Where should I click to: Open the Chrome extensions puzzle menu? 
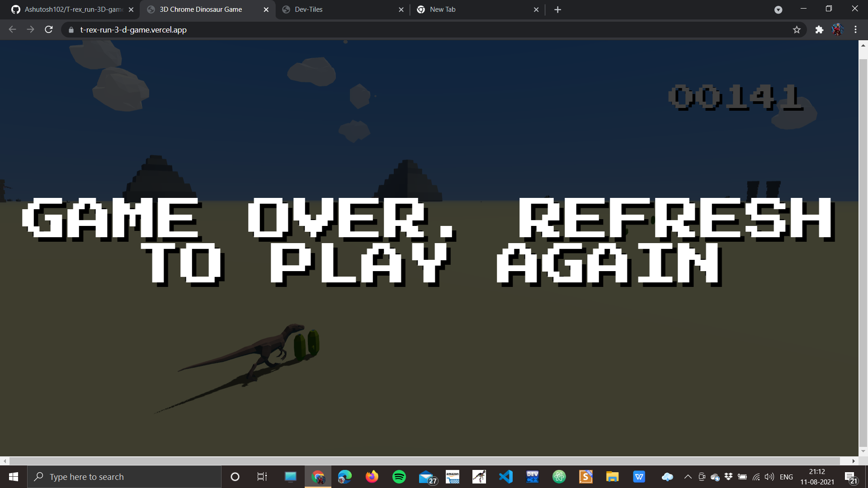point(819,29)
